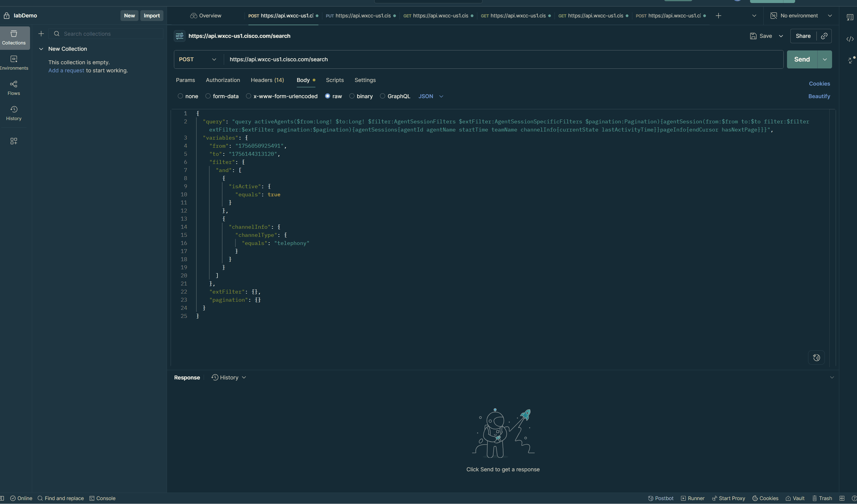Viewport: 857px width, 504px height.
Task: Select the binary body type
Action: 352,96
